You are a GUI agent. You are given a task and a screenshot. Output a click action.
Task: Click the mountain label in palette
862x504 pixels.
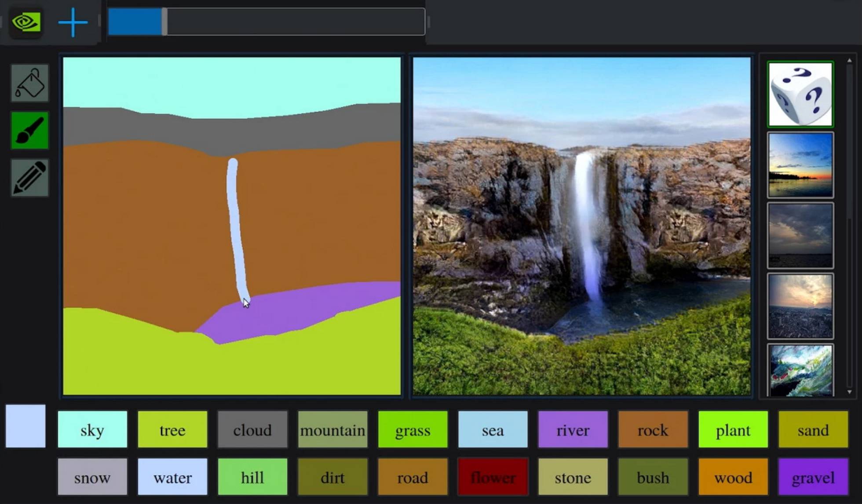point(333,430)
